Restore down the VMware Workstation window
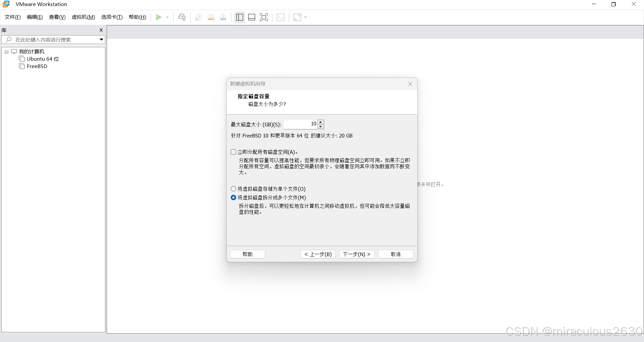644x342 pixels. [613, 4]
